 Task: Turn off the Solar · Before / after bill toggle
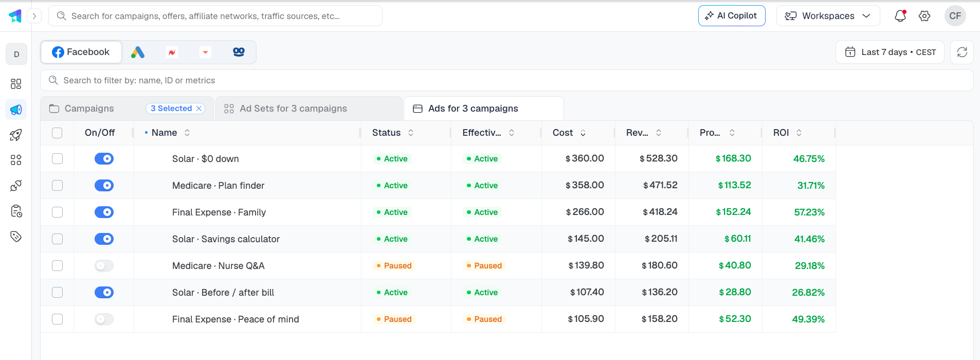(104, 293)
